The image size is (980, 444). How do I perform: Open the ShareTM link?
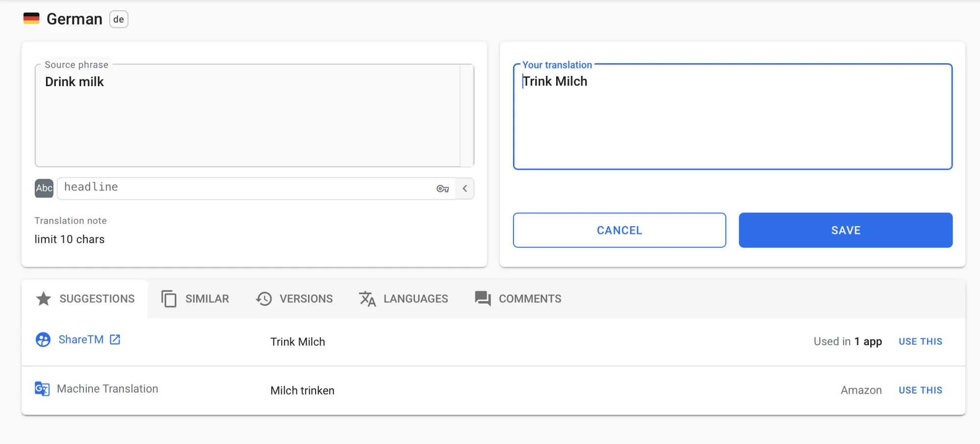[x=81, y=340]
